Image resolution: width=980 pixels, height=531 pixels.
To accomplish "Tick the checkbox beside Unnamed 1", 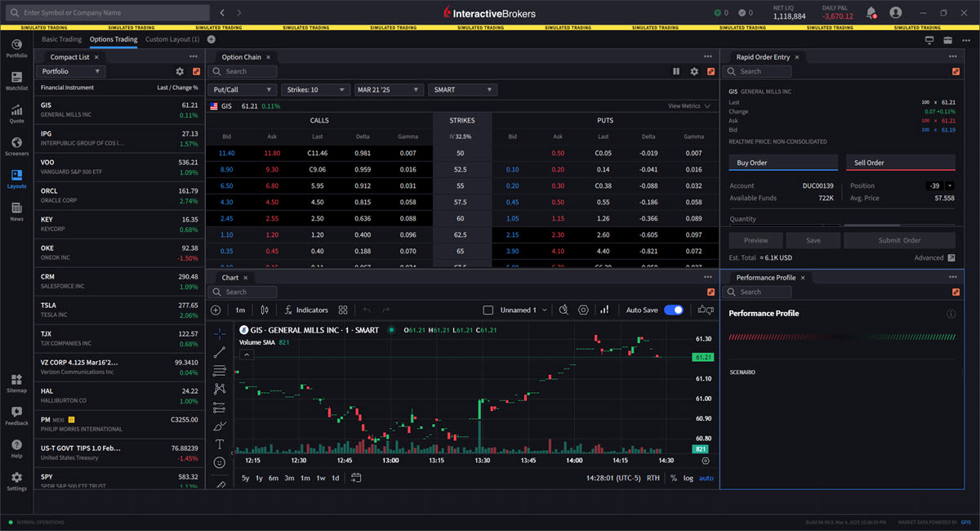I will (488, 310).
